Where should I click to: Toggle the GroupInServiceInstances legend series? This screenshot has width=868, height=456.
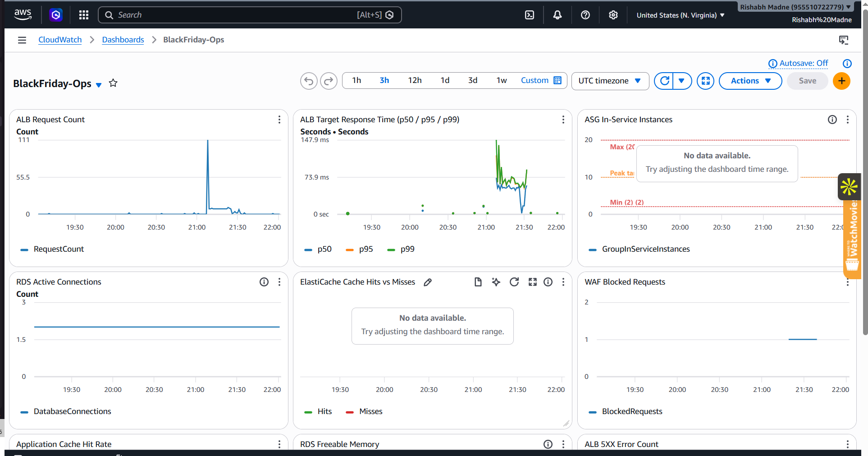point(640,249)
